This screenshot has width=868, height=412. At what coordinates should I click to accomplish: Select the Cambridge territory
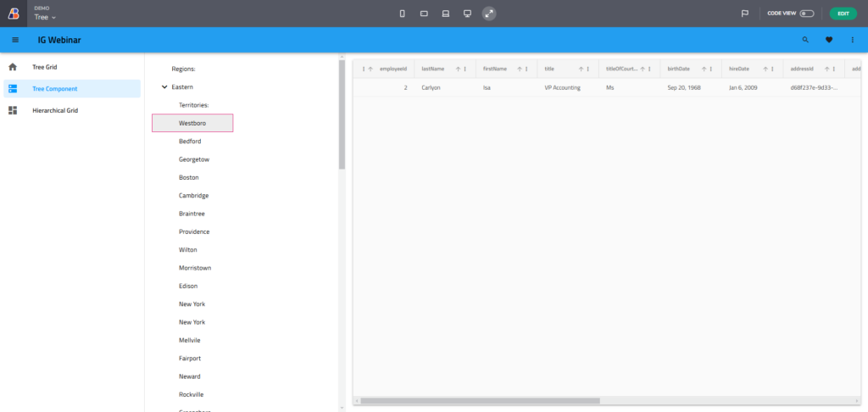tap(193, 195)
